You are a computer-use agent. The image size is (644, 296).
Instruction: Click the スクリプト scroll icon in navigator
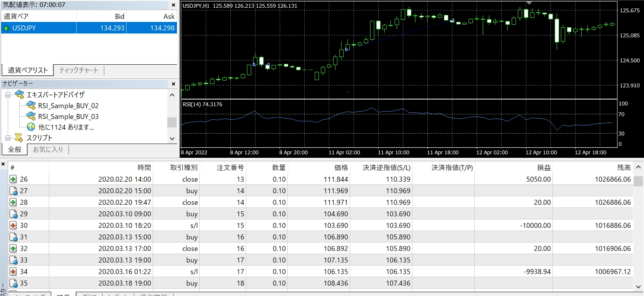click(19, 138)
